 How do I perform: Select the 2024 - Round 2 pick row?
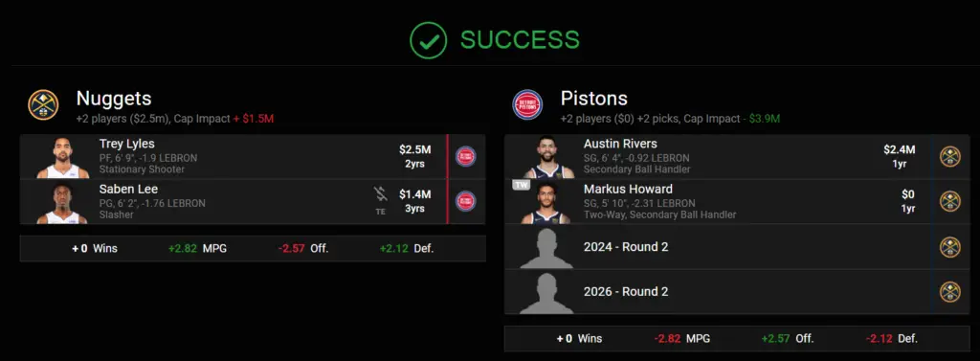pyautogui.click(x=737, y=247)
